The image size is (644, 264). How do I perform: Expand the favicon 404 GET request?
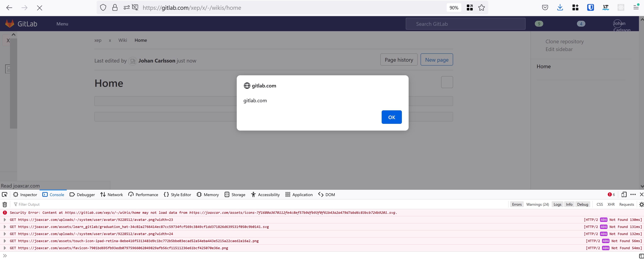[5, 248]
